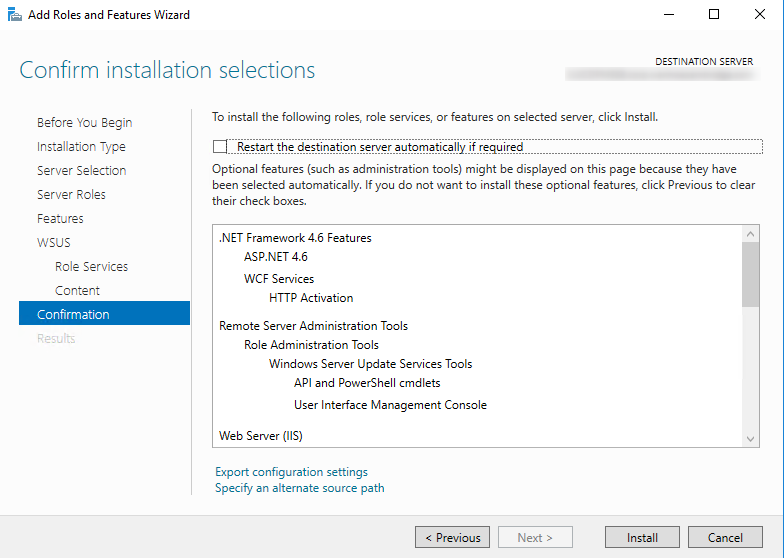The height and width of the screenshot is (558, 784).
Task: Select Role Administration Tools entry
Action: click(311, 344)
